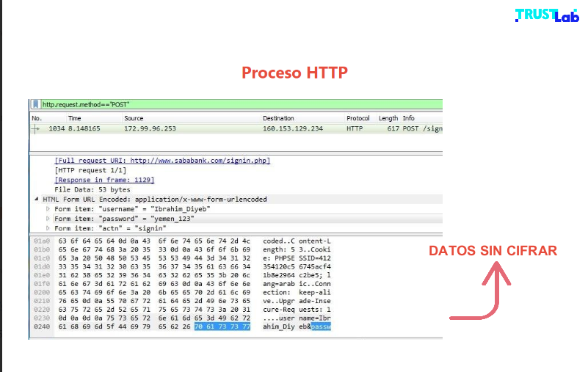Image resolution: width=588 pixels, height=372 pixels.
Task: Select the HTTP request 1/1 line
Action: [x=87, y=169]
